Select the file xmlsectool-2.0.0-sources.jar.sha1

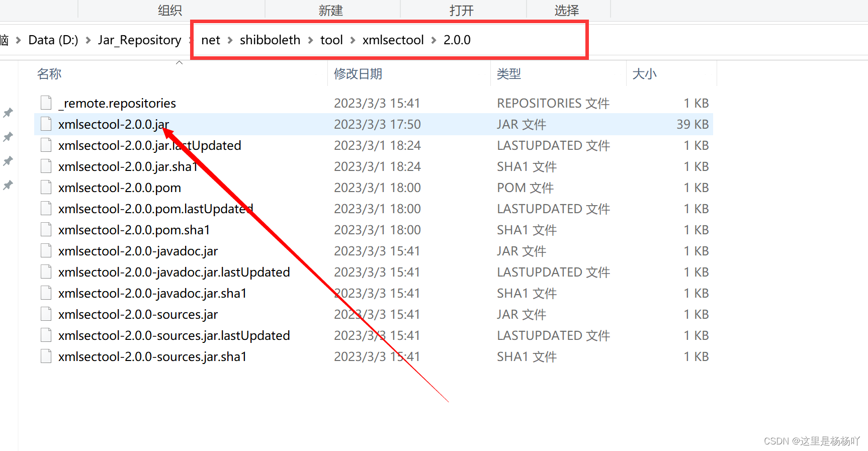click(x=152, y=356)
